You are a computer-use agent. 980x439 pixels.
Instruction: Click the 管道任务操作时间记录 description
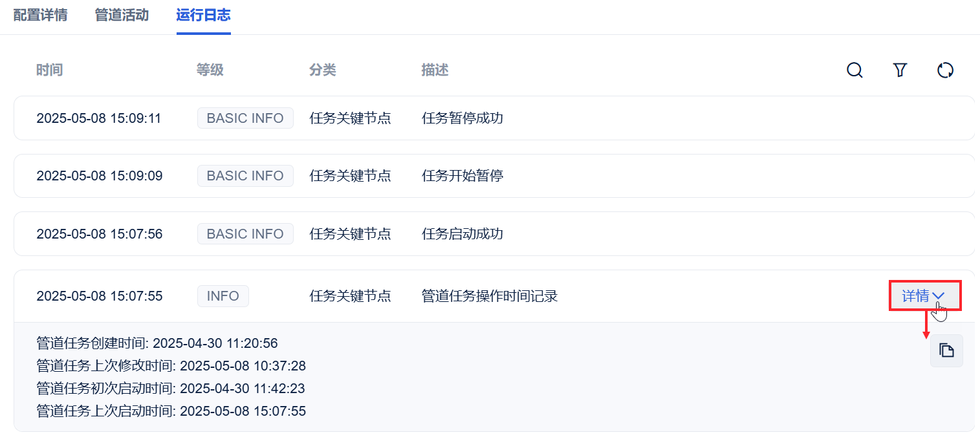489,296
